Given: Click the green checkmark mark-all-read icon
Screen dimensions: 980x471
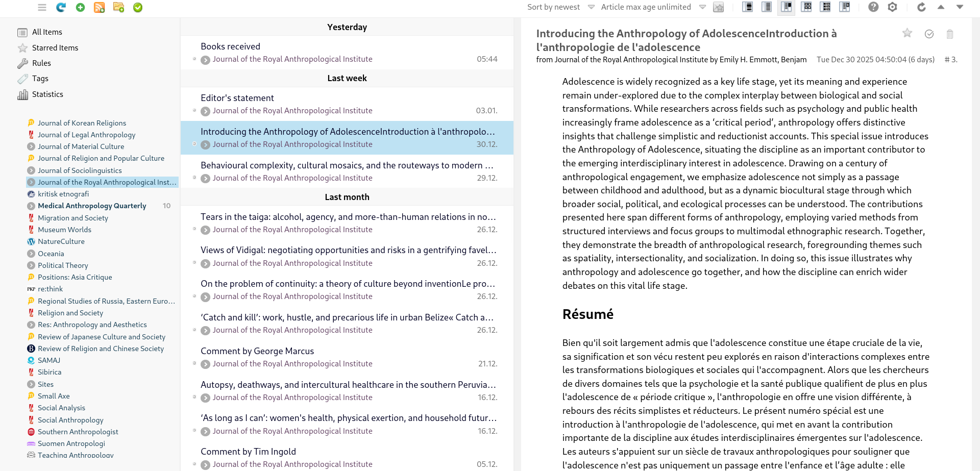Looking at the screenshot, I should [x=138, y=7].
